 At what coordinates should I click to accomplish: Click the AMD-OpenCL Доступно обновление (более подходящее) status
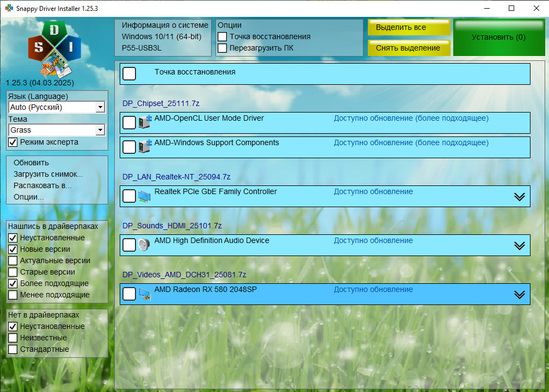coord(411,119)
